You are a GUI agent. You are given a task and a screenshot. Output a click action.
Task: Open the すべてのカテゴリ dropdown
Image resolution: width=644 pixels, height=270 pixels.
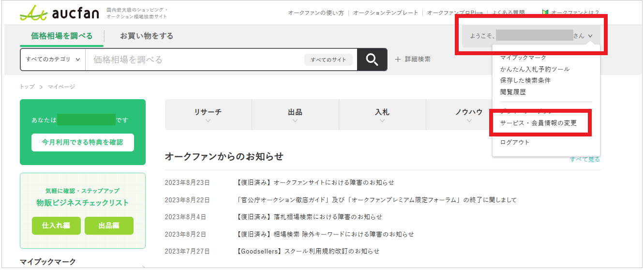click(53, 60)
